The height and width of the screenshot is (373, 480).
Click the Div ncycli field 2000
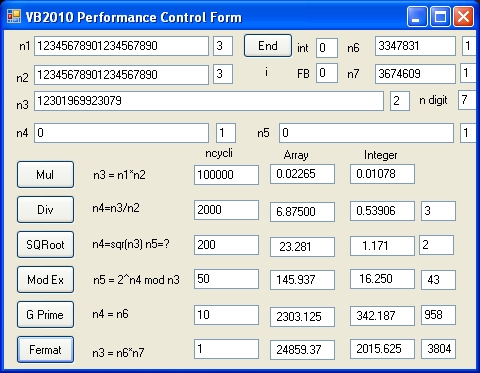coord(226,210)
